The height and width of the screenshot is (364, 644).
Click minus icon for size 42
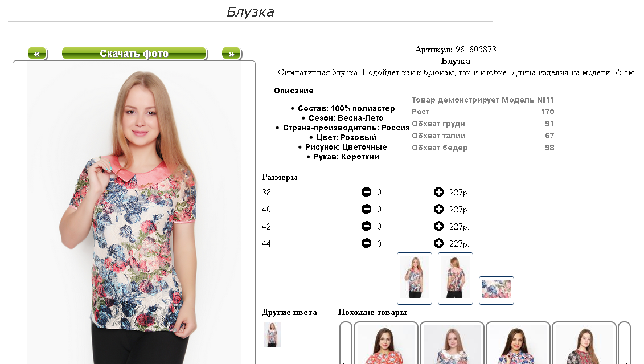366,226
